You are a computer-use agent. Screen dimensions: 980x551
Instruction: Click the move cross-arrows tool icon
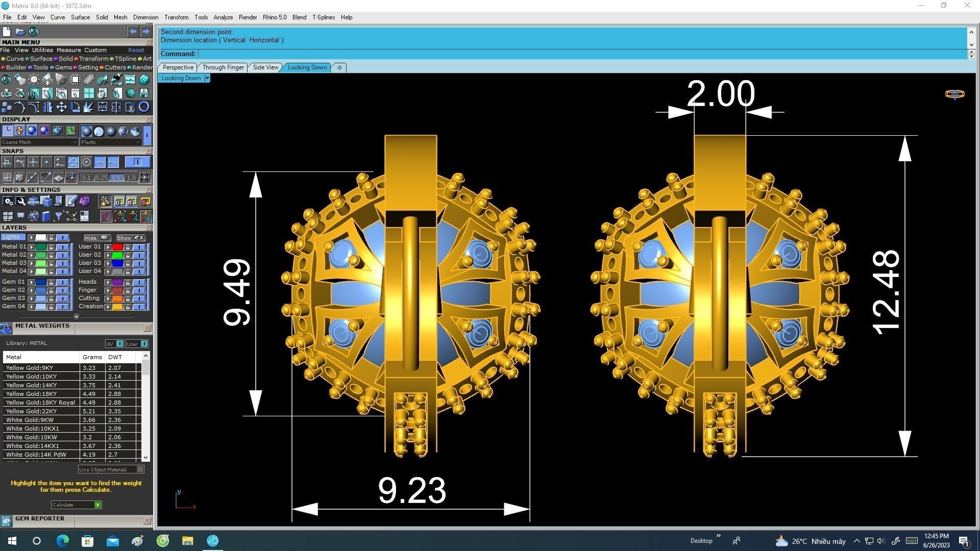point(61,107)
